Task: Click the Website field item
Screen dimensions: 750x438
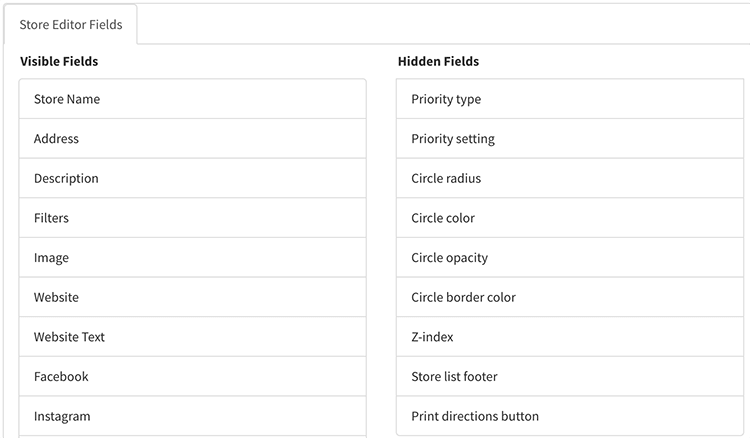Action: (x=193, y=297)
